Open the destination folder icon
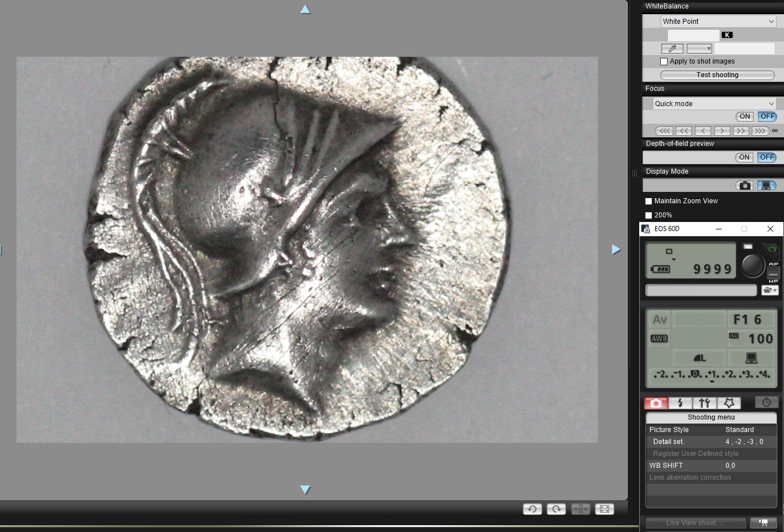Screen dimensions: 784x532 point(770,291)
